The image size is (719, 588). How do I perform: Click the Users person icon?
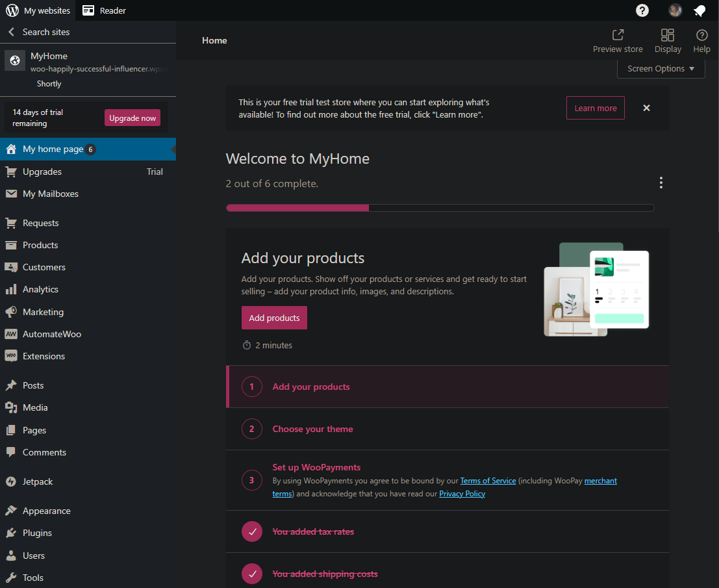pos(11,556)
